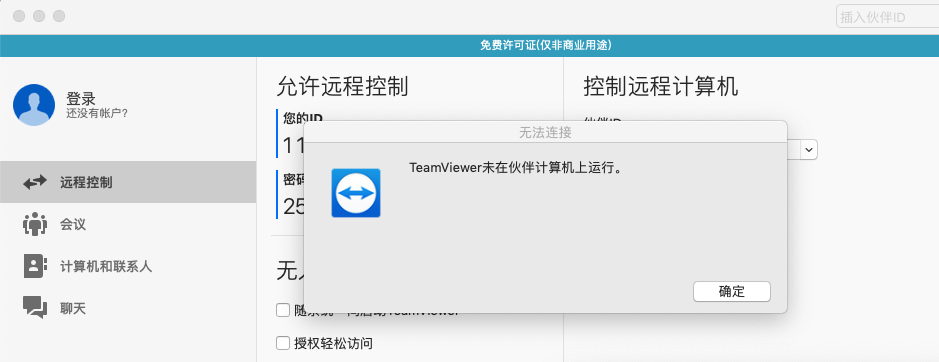The width and height of the screenshot is (939, 362).
Task: Click the TeamViewer logo in the dialog
Action: coord(356,192)
